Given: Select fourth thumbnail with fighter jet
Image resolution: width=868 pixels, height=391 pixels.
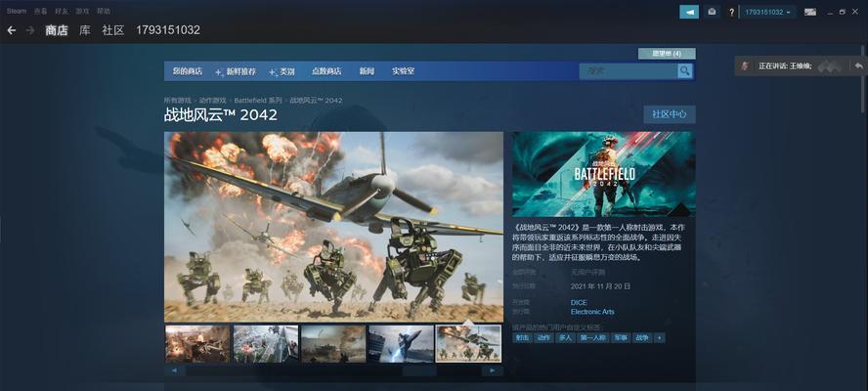Looking at the screenshot, I should pos(402,344).
